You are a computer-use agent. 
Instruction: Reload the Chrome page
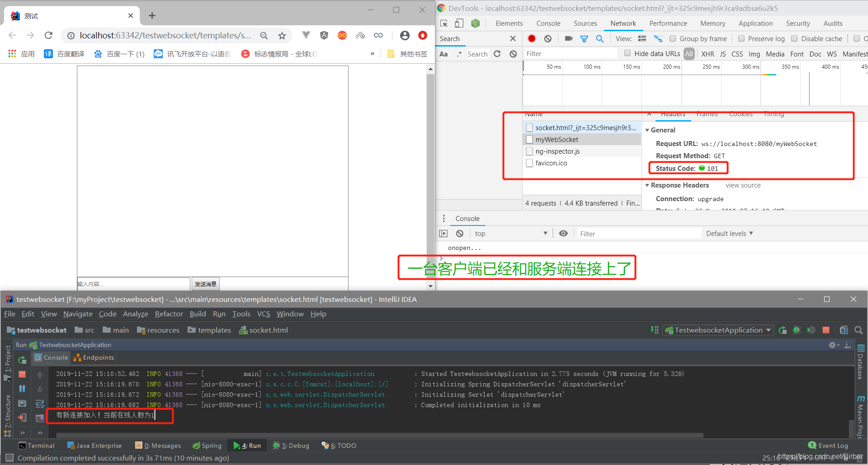point(48,35)
